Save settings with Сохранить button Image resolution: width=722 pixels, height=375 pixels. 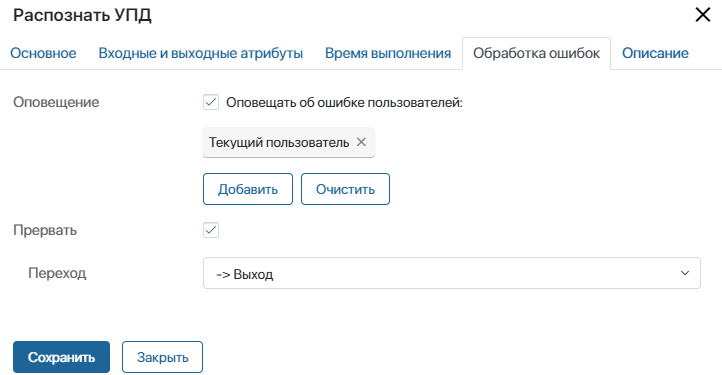pyautogui.click(x=61, y=357)
